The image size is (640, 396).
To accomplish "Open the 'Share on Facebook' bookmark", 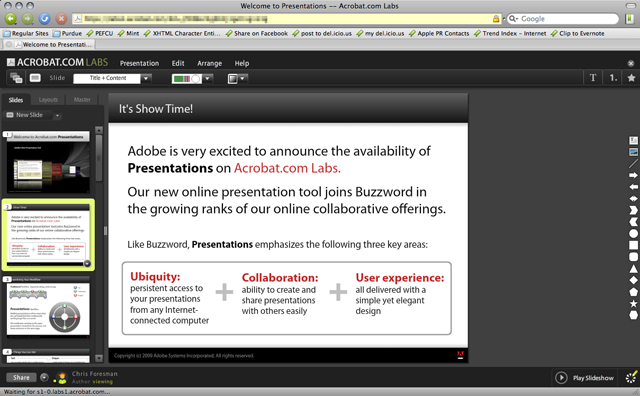I will pyautogui.click(x=257, y=33).
